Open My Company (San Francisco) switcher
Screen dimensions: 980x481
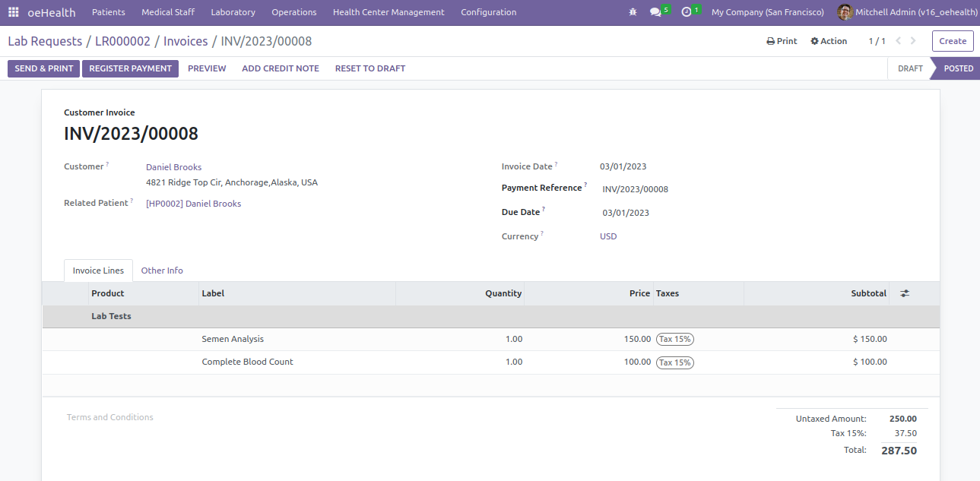click(767, 12)
